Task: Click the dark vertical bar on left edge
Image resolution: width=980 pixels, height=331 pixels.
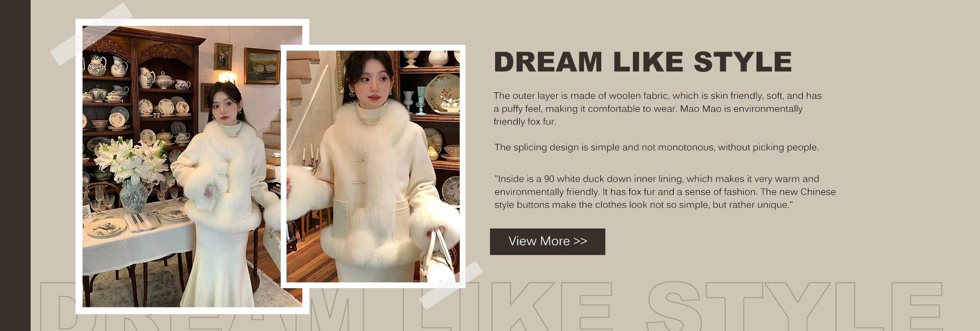Action: (x=15, y=165)
